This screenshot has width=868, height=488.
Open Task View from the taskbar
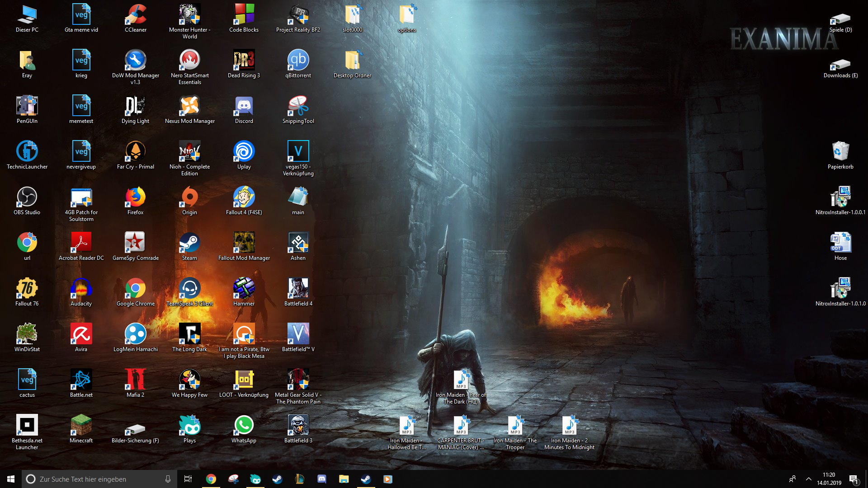[188, 479]
